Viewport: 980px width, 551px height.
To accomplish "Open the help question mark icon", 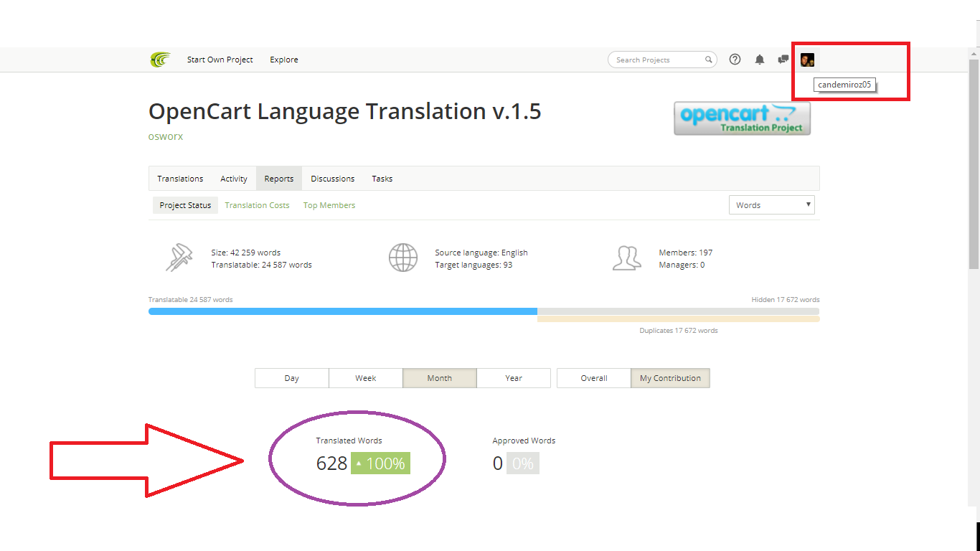I will pos(735,60).
